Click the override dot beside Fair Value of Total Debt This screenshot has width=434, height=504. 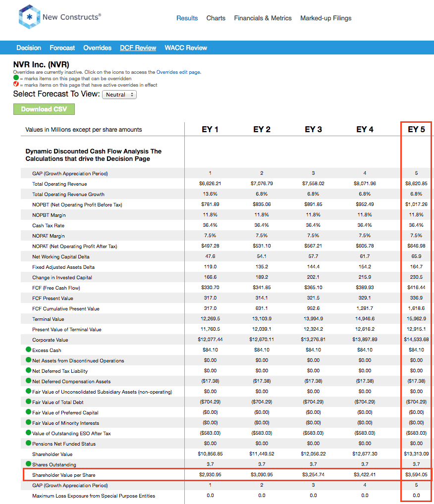[x=28, y=402]
